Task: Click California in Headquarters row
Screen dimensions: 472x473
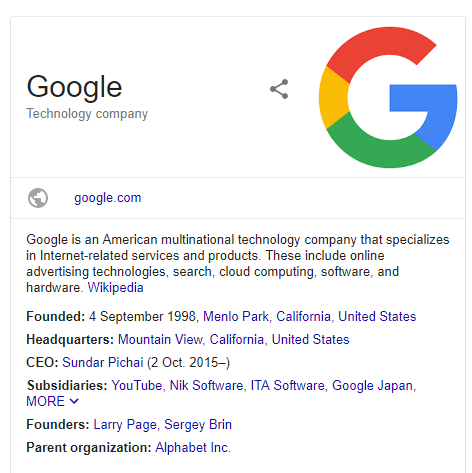Action: tap(237, 339)
